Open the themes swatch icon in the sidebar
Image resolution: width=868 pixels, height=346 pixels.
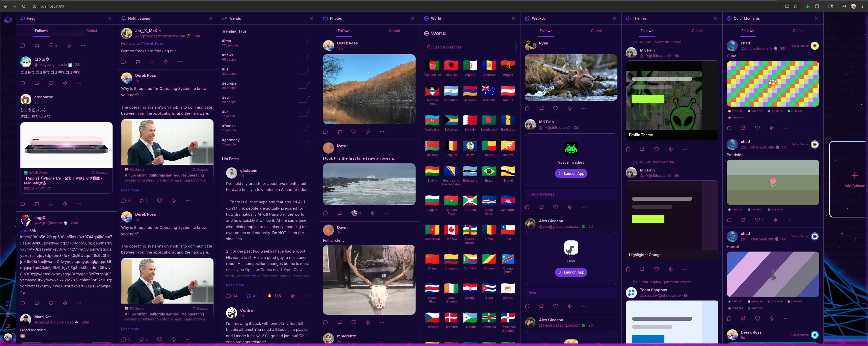pos(8,326)
